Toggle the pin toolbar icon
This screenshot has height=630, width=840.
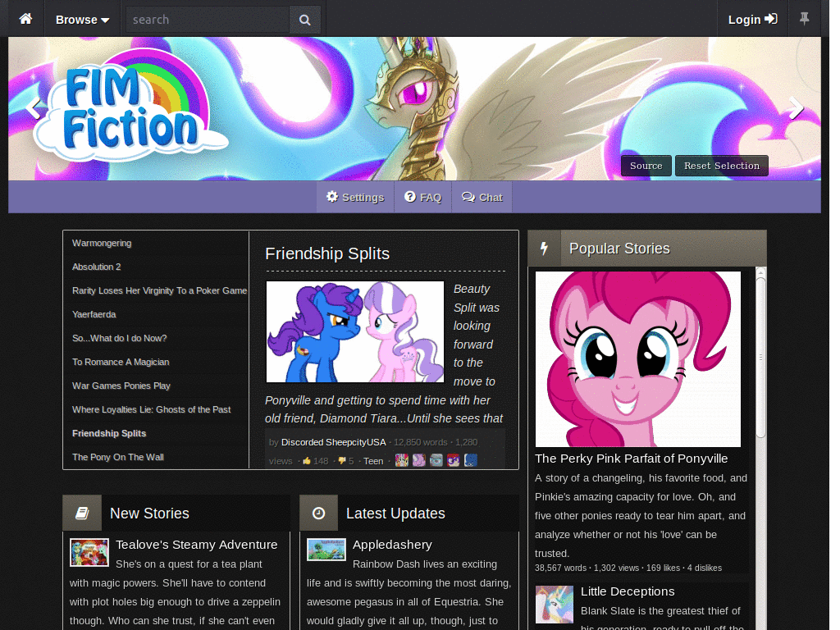(x=804, y=19)
